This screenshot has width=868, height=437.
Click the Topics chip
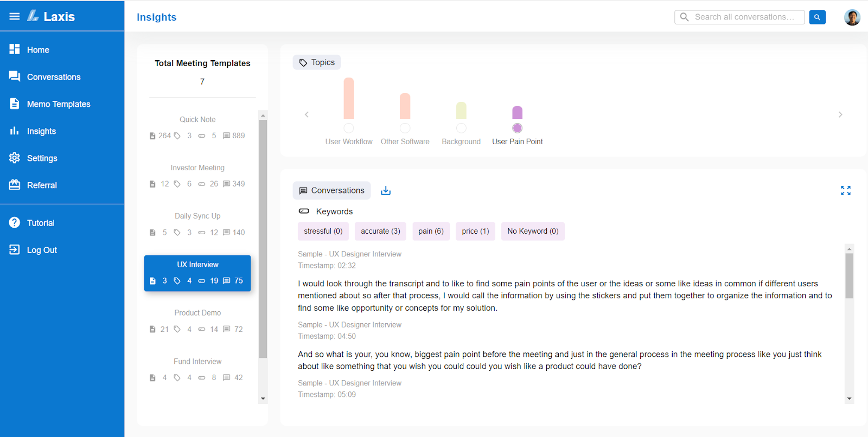[317, 62]
